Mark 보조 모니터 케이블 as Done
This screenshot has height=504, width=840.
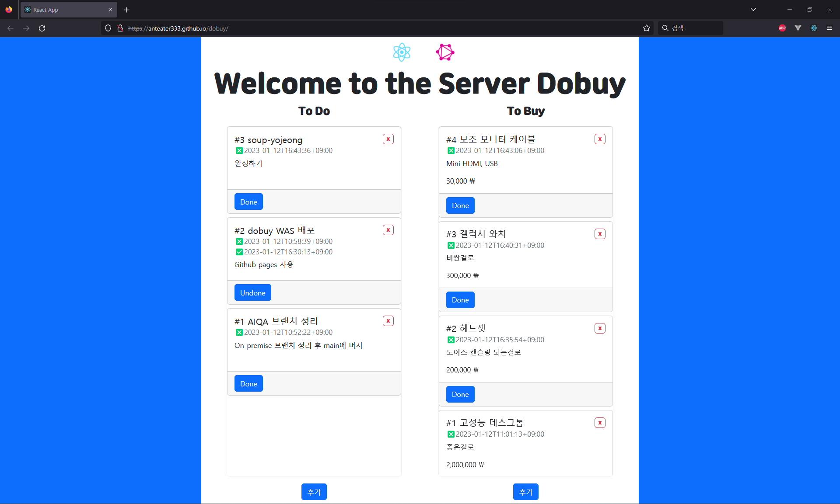[x=460, y=205]
